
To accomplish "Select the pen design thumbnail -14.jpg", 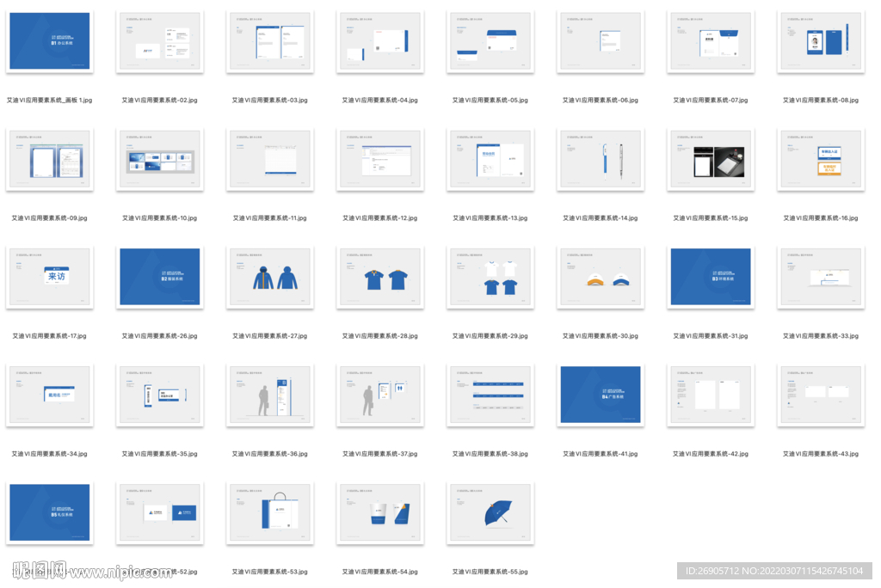I will (x=600, y=160).
